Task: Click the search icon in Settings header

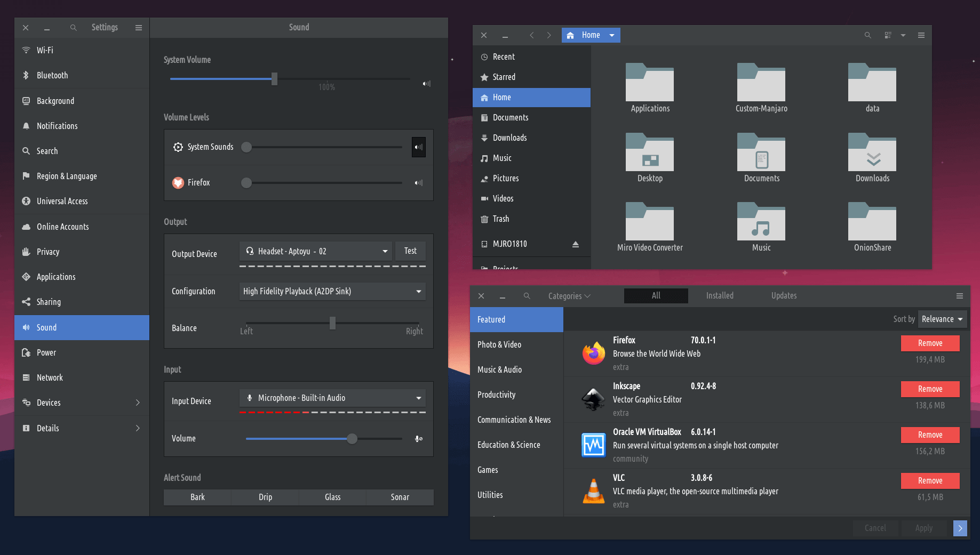Action: [74, 28]
